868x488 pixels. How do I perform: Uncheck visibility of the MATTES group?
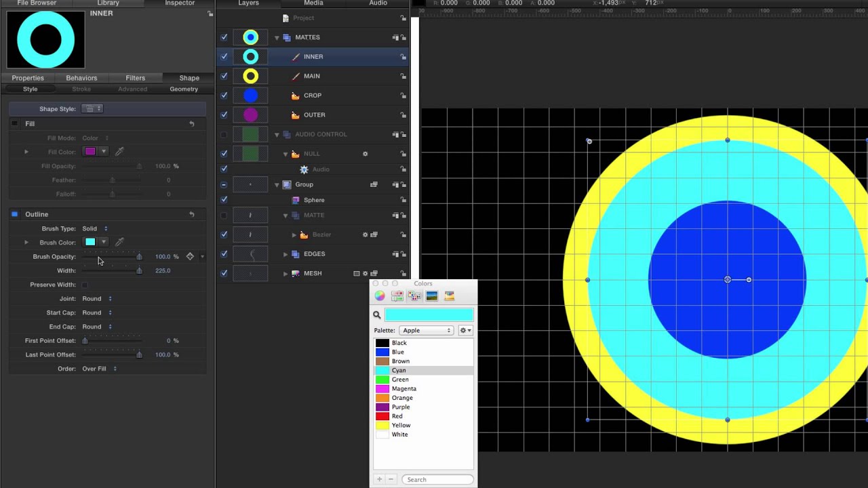[224, 37]
